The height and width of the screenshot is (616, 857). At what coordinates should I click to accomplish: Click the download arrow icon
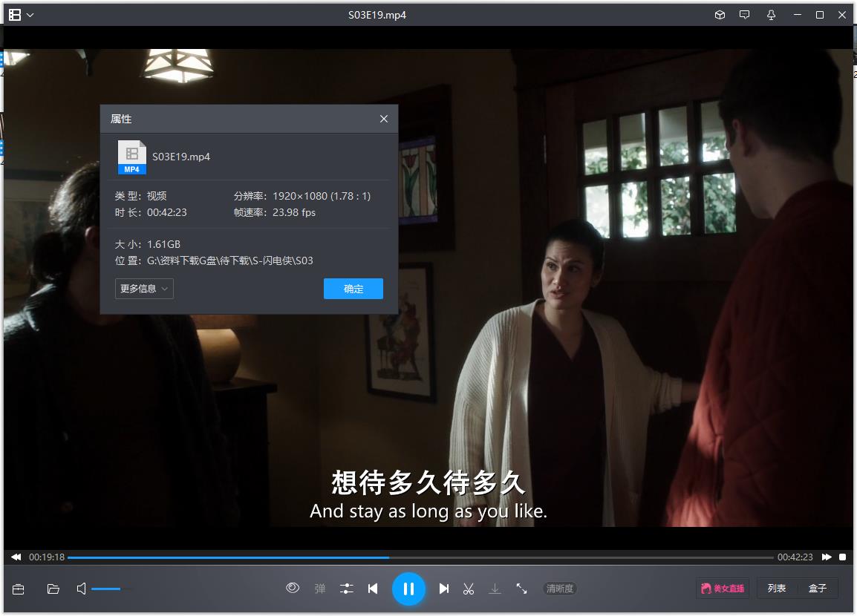tap(495, 589)
